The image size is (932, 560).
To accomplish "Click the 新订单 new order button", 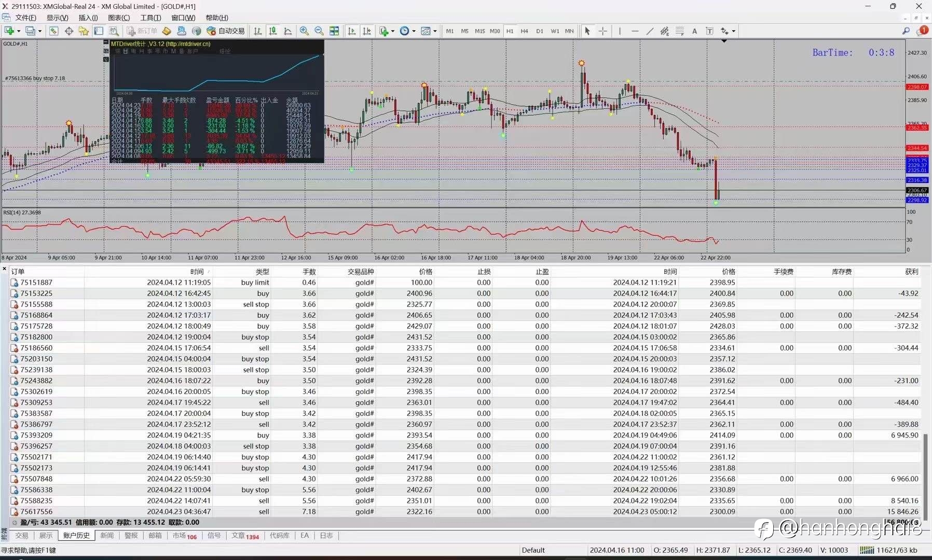I will click(142, 31).
